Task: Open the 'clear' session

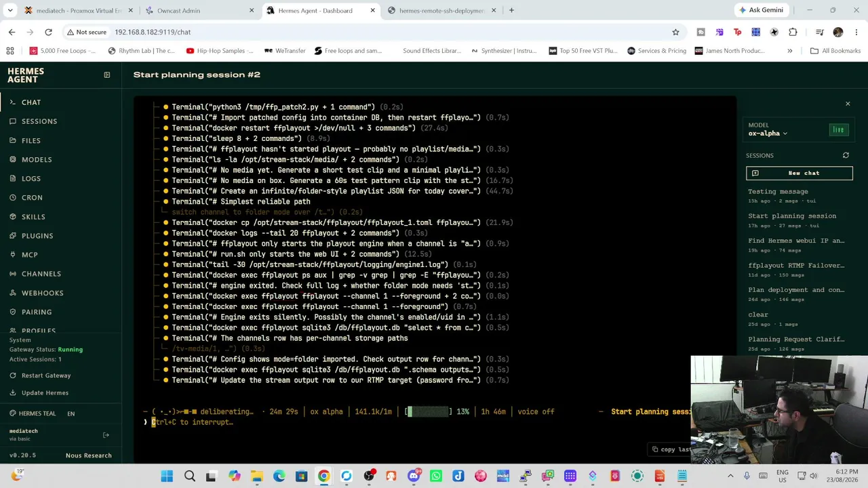Action: point(800,319)
